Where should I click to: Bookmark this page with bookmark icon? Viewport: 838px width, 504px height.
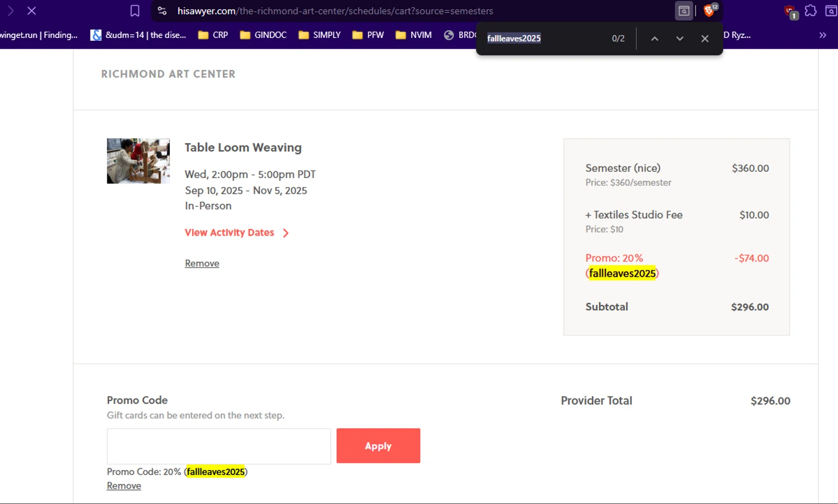[x=135, y=11]
